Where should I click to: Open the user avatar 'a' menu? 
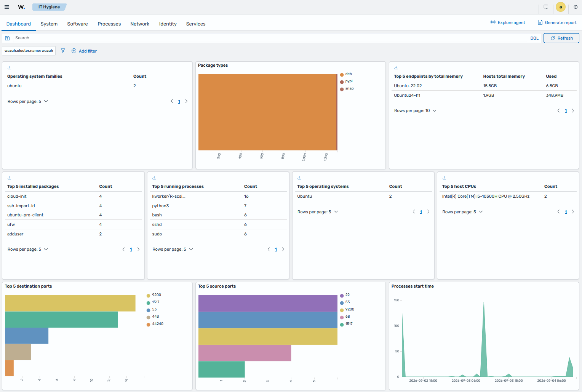[561, 7]
